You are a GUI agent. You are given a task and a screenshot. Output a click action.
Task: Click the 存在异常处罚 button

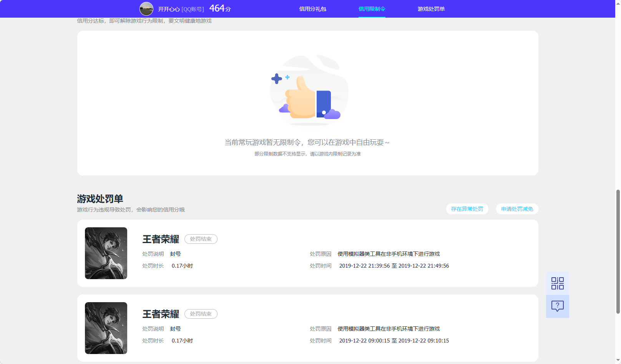(467, 208)
